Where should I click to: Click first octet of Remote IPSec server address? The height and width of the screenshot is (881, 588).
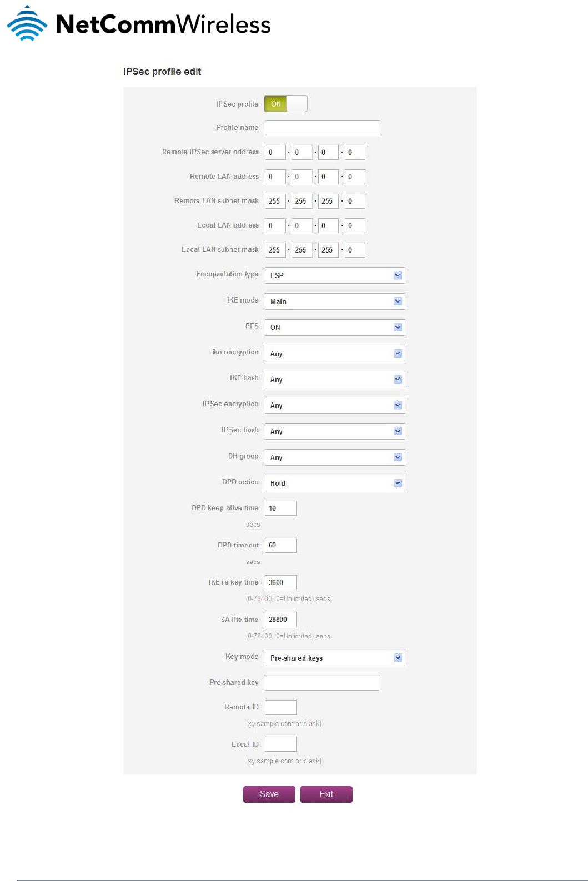(x=275, y=152)
